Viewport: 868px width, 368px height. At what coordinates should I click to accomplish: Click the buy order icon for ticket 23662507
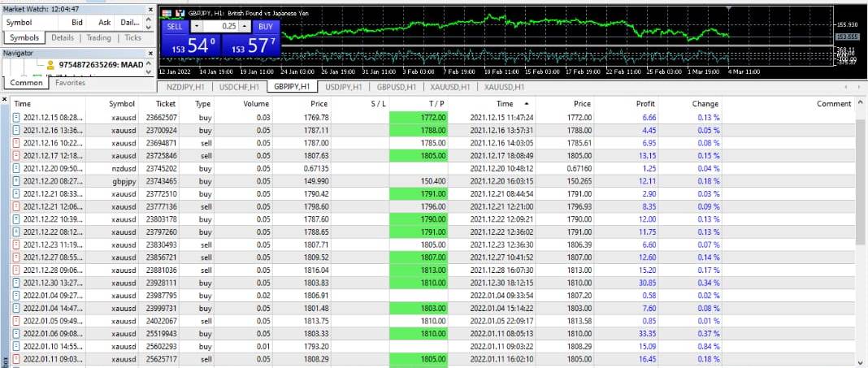16,118
